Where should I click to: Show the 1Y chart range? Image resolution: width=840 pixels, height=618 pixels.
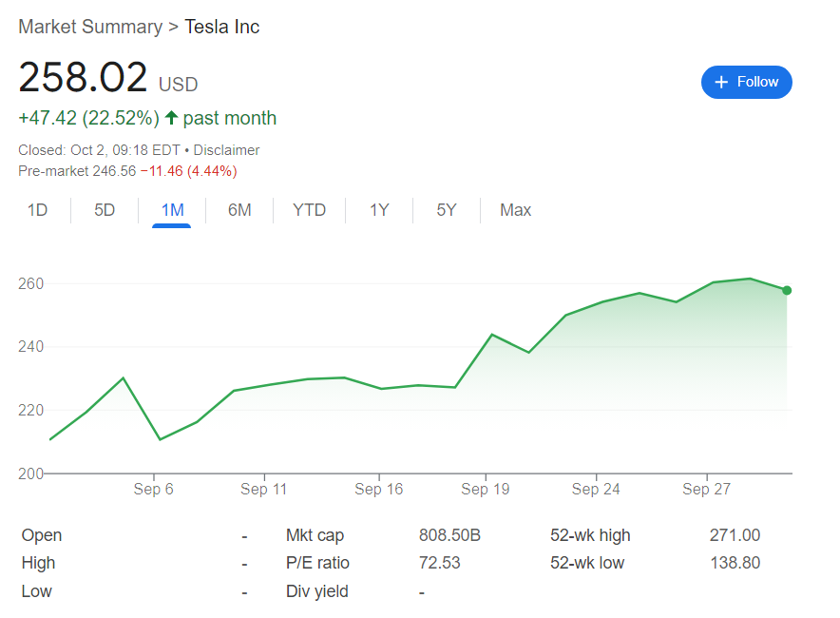(379, 210)
